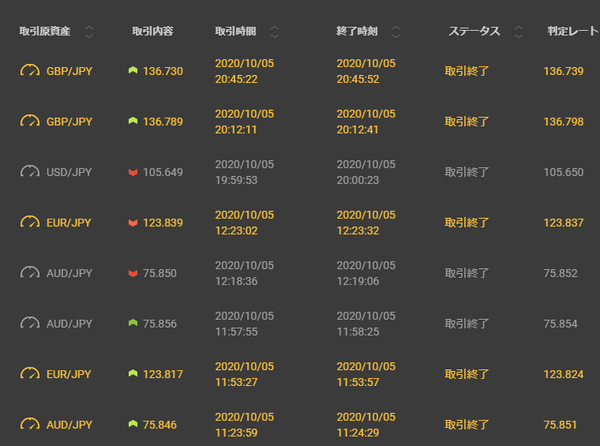Sort by 取引時間 column arrows

tap(275, 32)
